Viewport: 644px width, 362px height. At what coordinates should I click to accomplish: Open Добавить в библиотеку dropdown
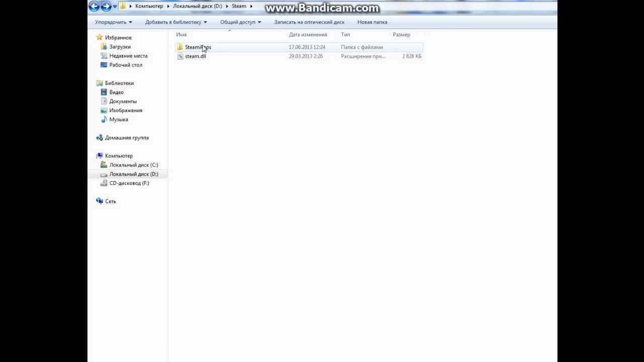pos(176,22)
